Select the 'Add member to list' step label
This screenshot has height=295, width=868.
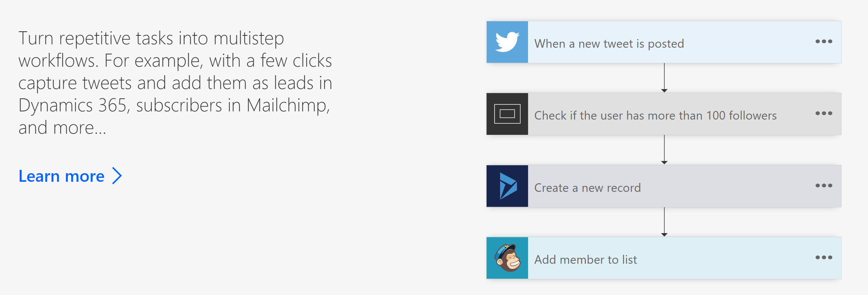[585, 260]
